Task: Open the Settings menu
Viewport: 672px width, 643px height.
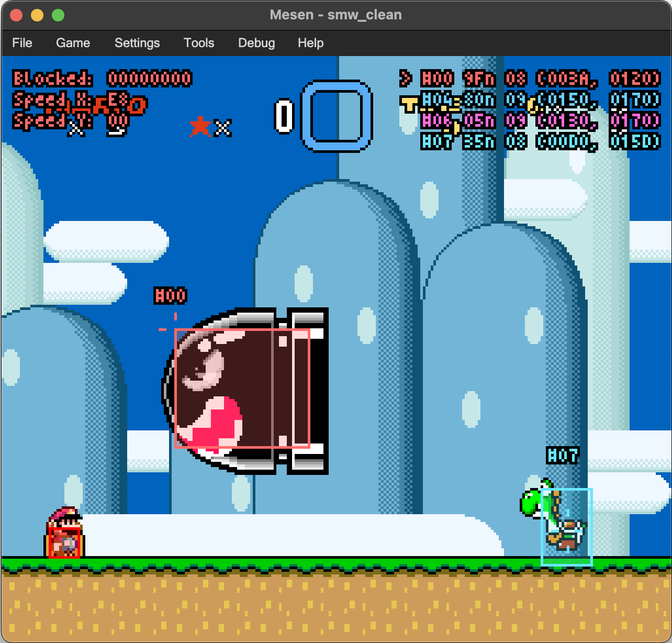Action: pyautogui.click(x=137, y=43)
